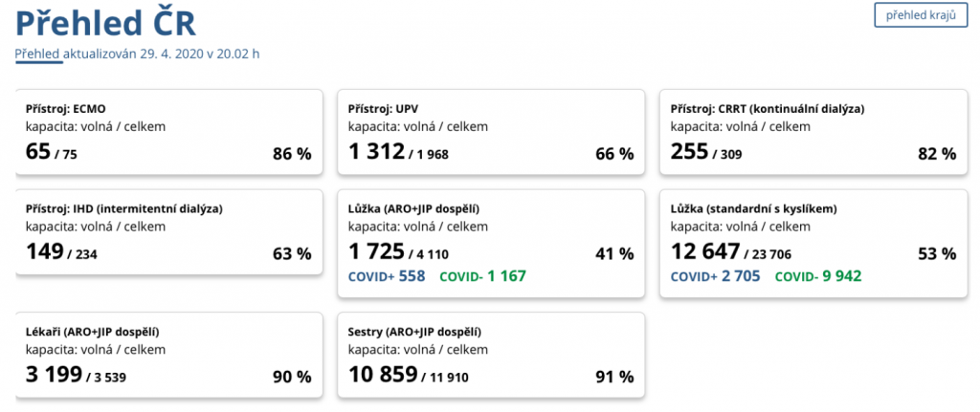980x412 pixels.
Task: Click the 3 199 free doctors number
Action: (x=54, y=375)
